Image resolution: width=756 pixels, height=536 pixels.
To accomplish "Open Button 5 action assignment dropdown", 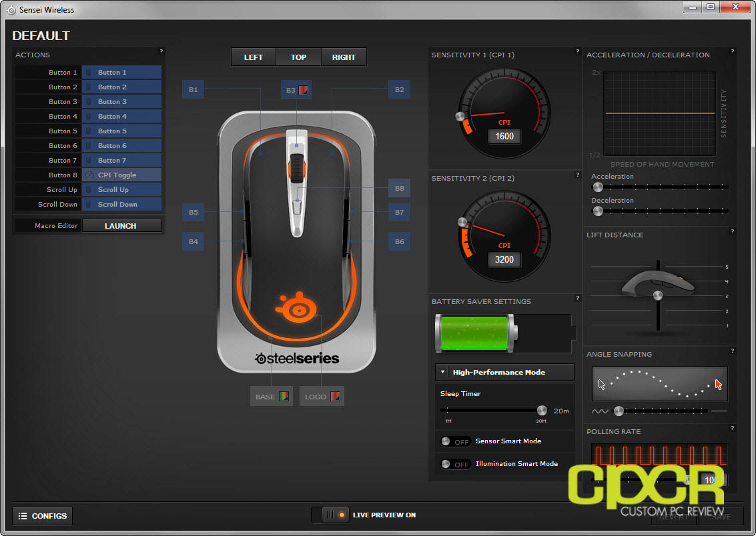I will (121, 131).
